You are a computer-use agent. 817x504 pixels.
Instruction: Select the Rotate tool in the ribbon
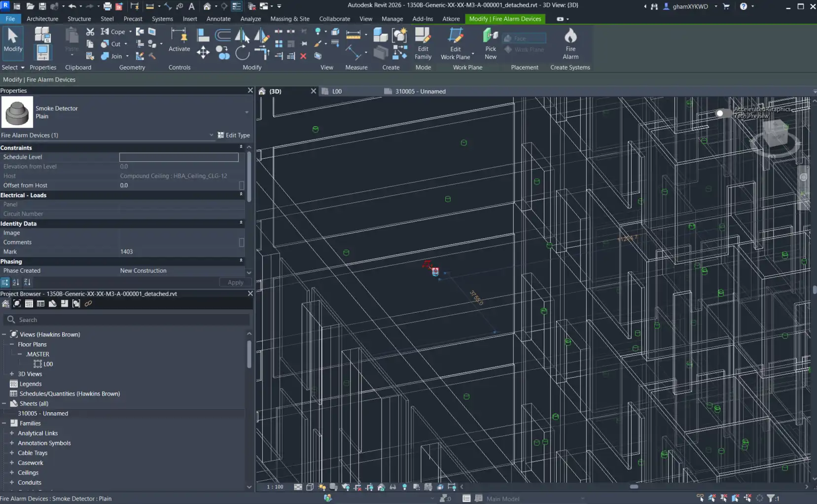[242, 53]
